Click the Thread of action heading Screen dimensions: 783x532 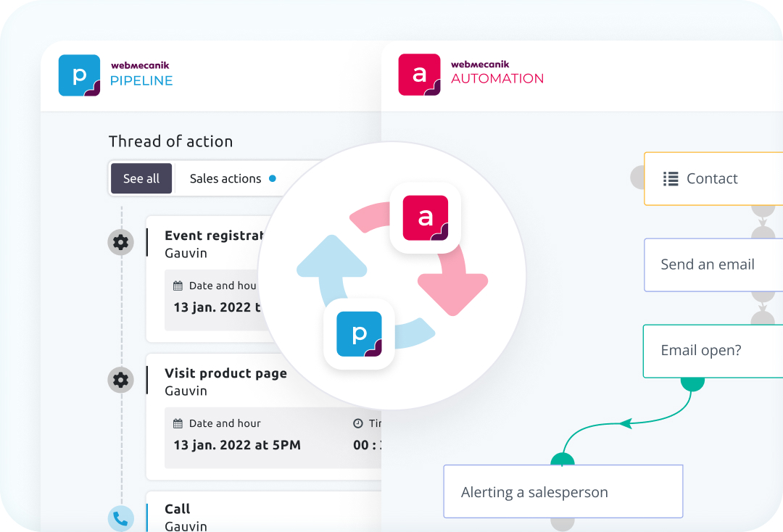click(170, 141)
